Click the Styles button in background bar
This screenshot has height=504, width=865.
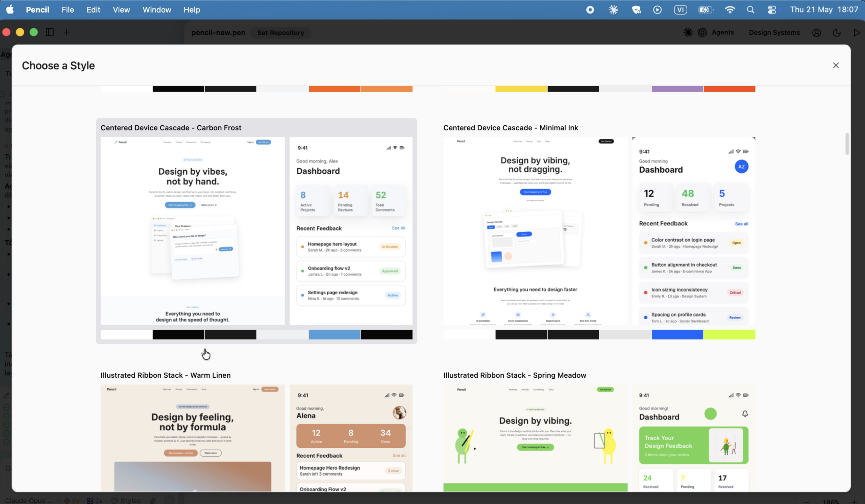(x=126, y=500)
